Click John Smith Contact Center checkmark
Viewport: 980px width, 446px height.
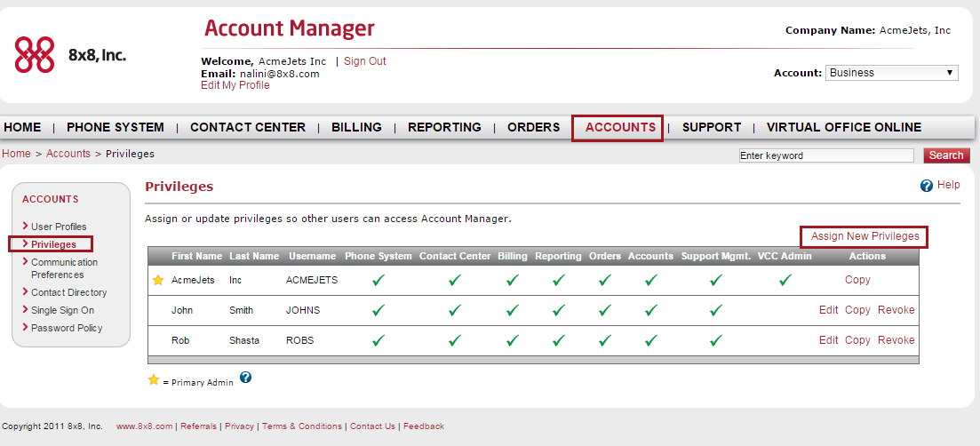tap(455, 310)
